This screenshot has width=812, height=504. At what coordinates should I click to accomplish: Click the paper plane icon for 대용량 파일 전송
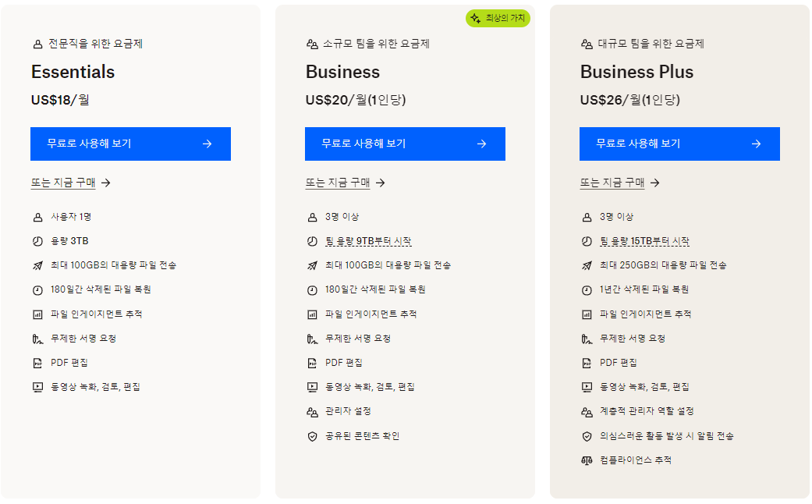click(x=37, y=264)
